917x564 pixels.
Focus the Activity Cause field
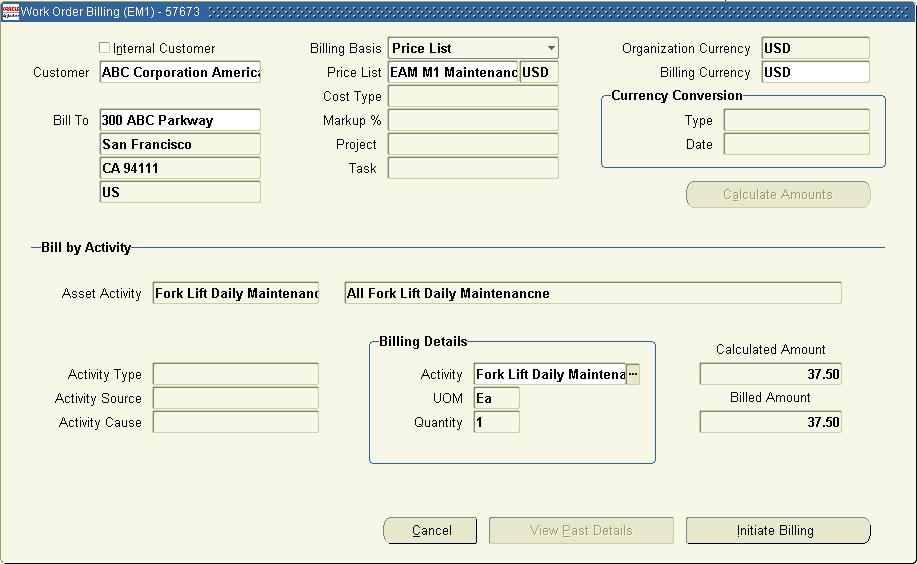(236, 422)
